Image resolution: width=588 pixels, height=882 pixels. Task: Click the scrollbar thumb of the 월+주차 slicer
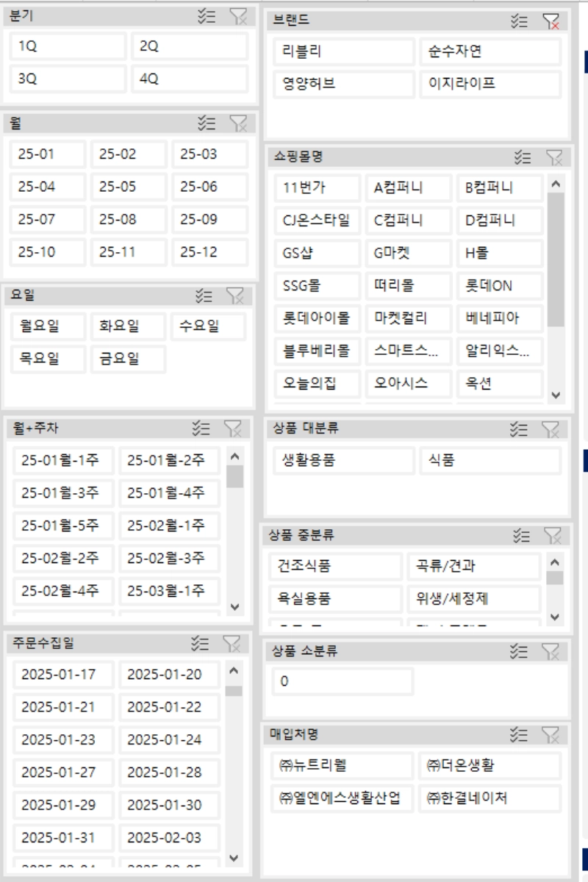tap(235, 476)
